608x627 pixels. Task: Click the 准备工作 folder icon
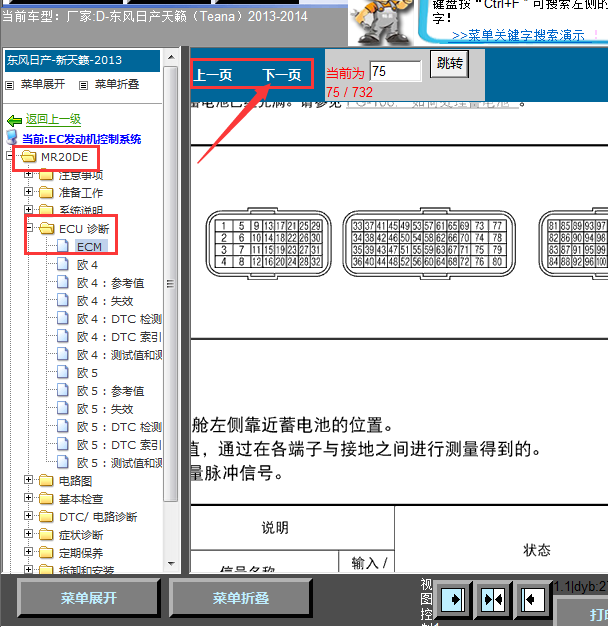pos(46,192)
